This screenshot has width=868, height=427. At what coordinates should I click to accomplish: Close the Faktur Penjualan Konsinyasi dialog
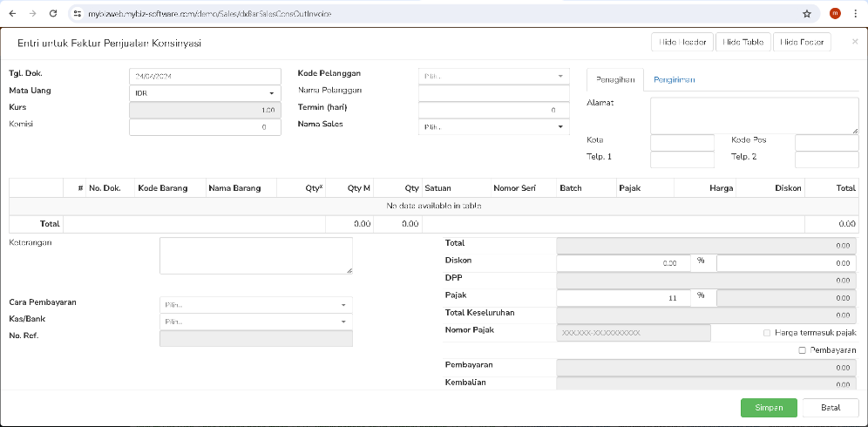855,42
